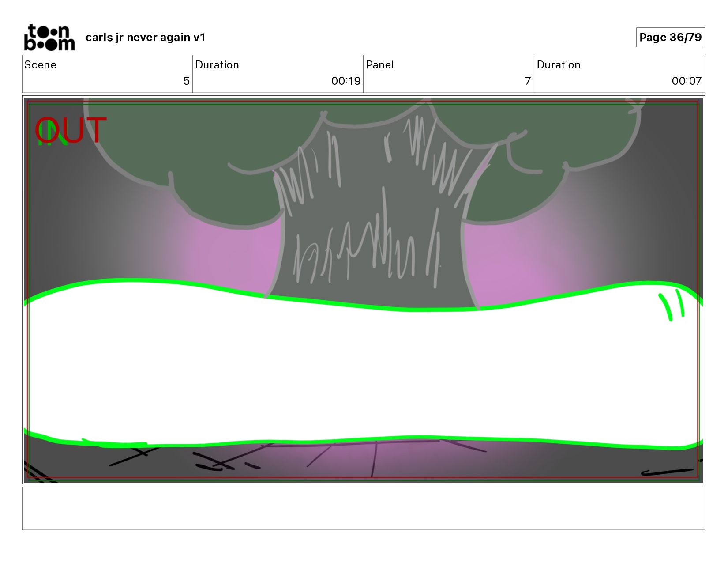Click the storyboard panel thumbnail image
Screen dimensions: 728x563
(x=363, y=290)
